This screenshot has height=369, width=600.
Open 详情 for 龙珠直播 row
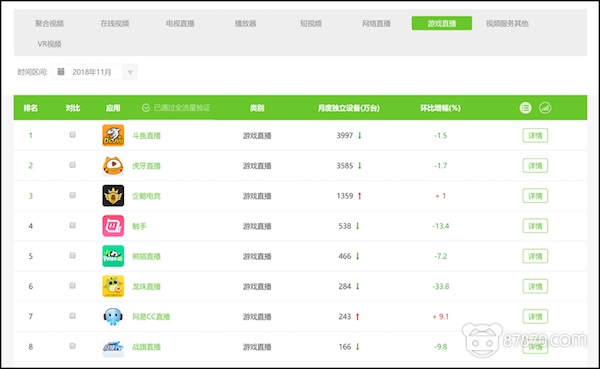pos(535,287)
